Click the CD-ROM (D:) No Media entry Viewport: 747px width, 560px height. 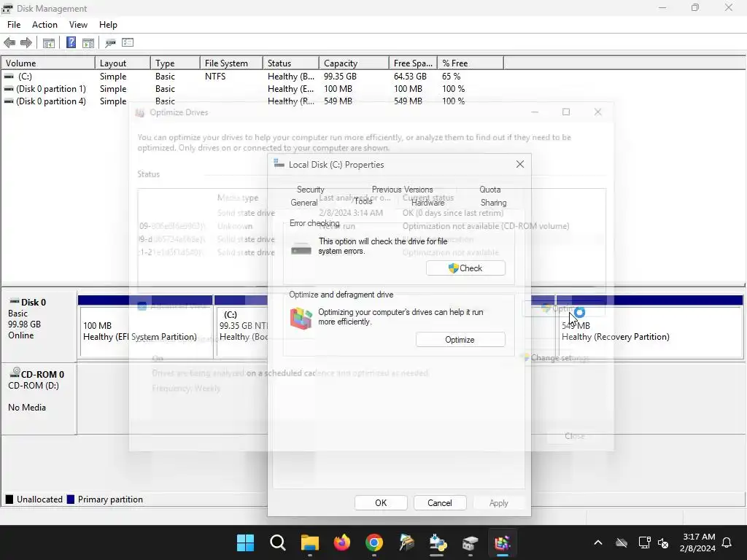(38, 397)
